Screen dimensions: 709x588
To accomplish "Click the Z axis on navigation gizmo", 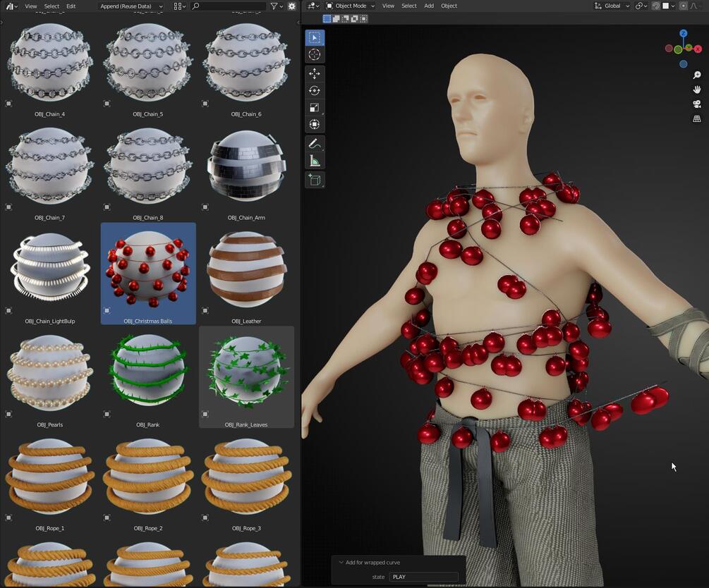I will (x=683, y=33).
